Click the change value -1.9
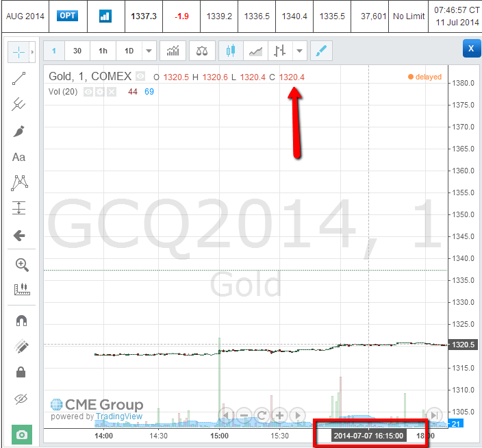This screenshot has width=482, height=448. click(x=181, y=16)
